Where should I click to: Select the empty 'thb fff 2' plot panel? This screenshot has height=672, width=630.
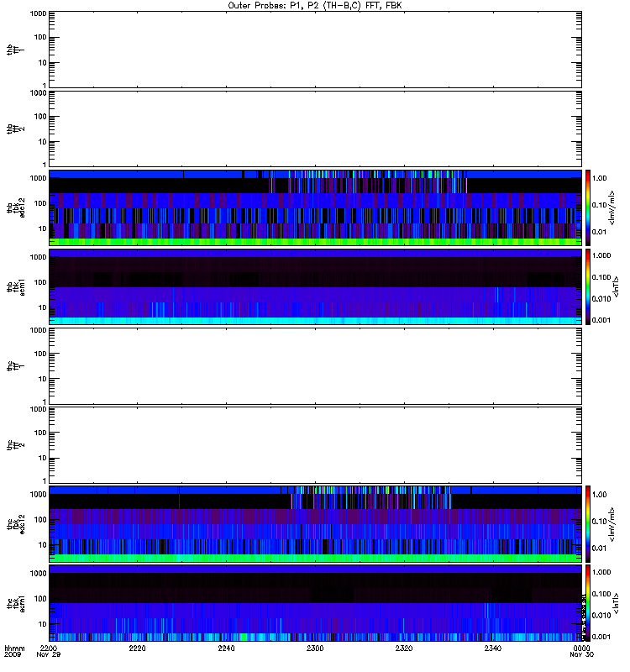pos(315,129)
